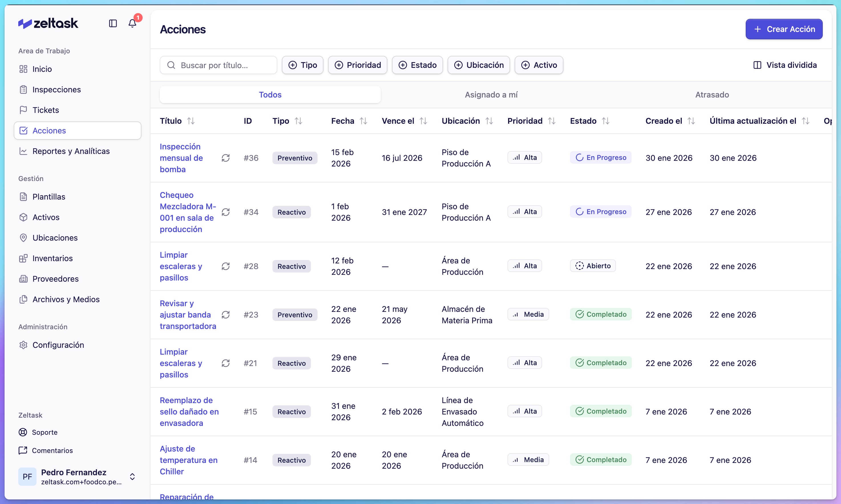Viewport: 841px width, 504px height.
Task: Click Completado status of action #23
Action: tap(601, 314)
